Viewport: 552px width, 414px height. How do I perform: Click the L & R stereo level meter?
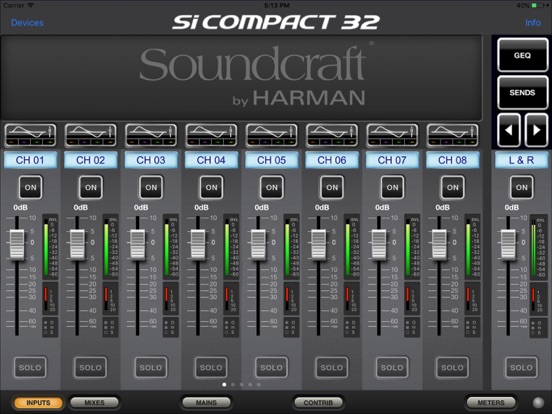click(539, 246)
